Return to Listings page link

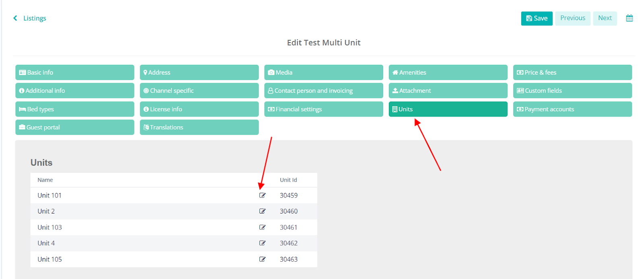(35, 18)
